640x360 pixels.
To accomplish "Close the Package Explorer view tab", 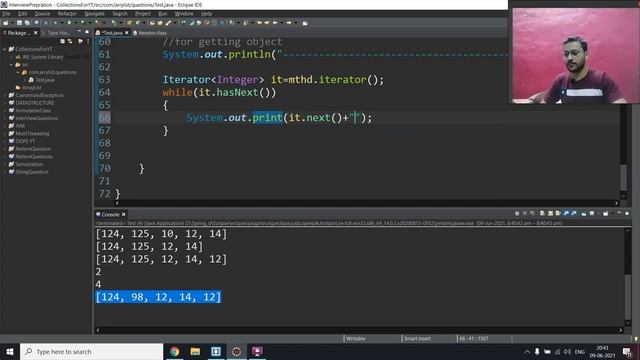I will click(36, 33).
